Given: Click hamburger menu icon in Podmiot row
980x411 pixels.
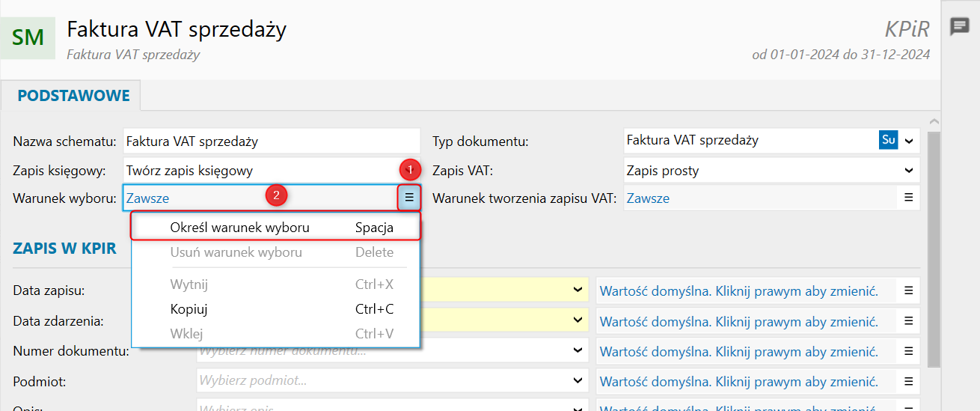Looking at the screenshot, I should click(908, 381).
